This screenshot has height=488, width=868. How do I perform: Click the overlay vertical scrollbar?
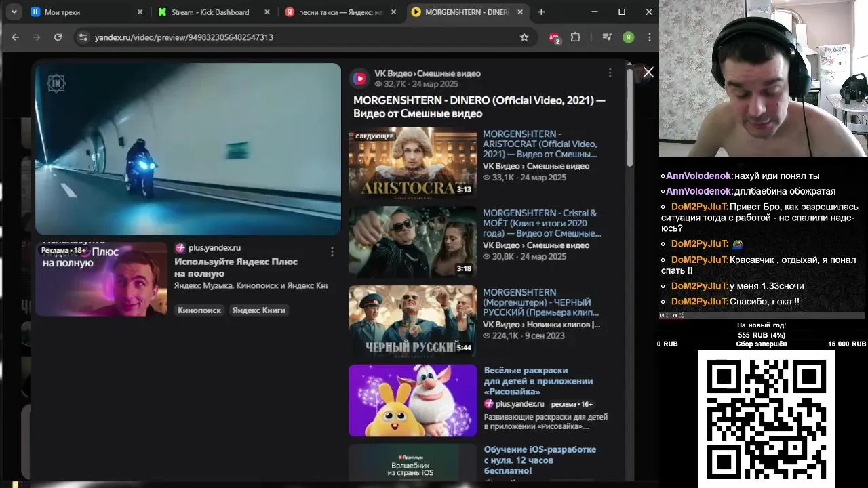(x=629, y=117)
